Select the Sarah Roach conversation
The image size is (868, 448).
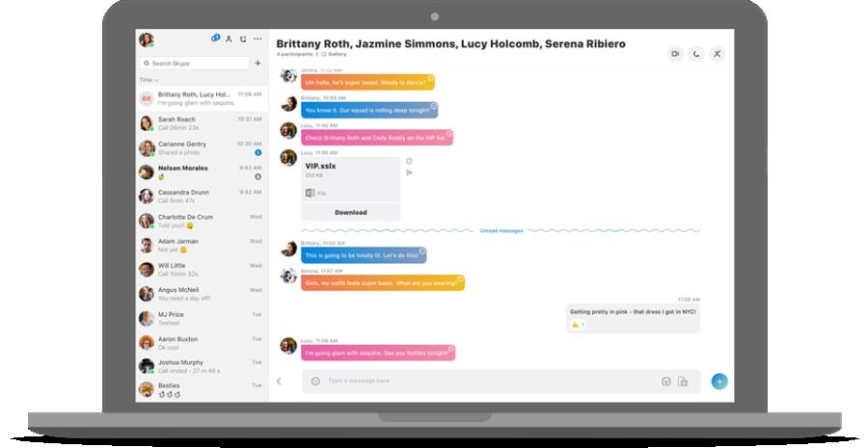[202, 123]
